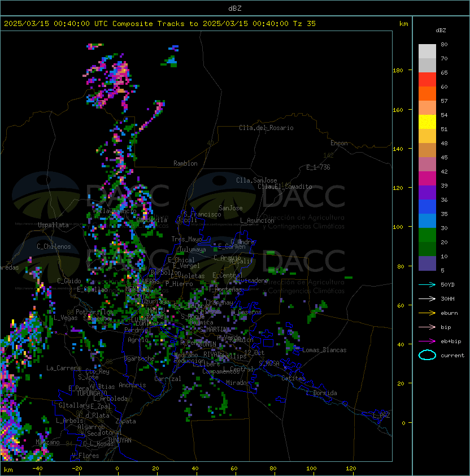Click the 'Catitas' place label

point(293,378)
